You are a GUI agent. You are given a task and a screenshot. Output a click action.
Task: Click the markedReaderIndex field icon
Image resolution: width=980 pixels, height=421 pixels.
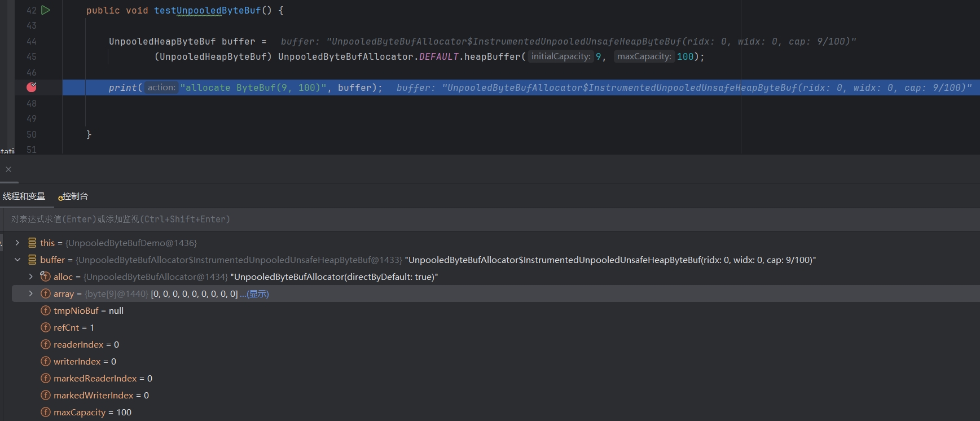pyautogui.click(x=46, y=378)
